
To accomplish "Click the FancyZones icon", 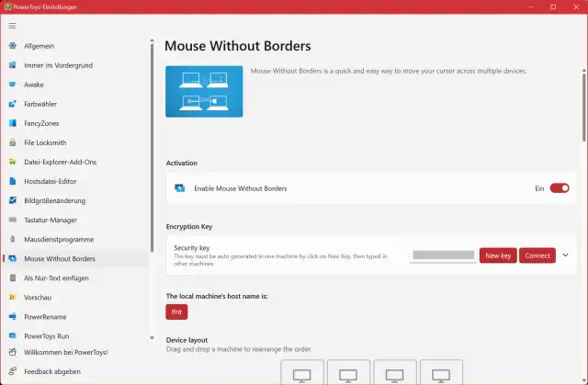I will click(12, 123).
